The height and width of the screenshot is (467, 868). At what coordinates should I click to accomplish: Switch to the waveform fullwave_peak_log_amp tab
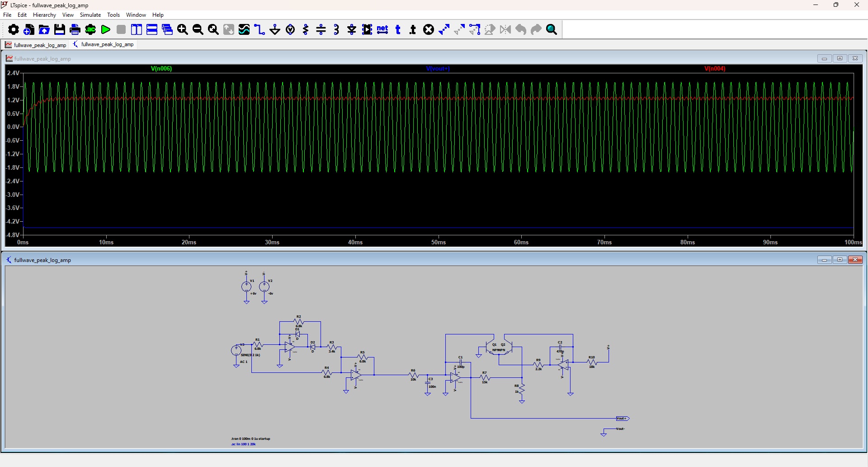(36, 45)
